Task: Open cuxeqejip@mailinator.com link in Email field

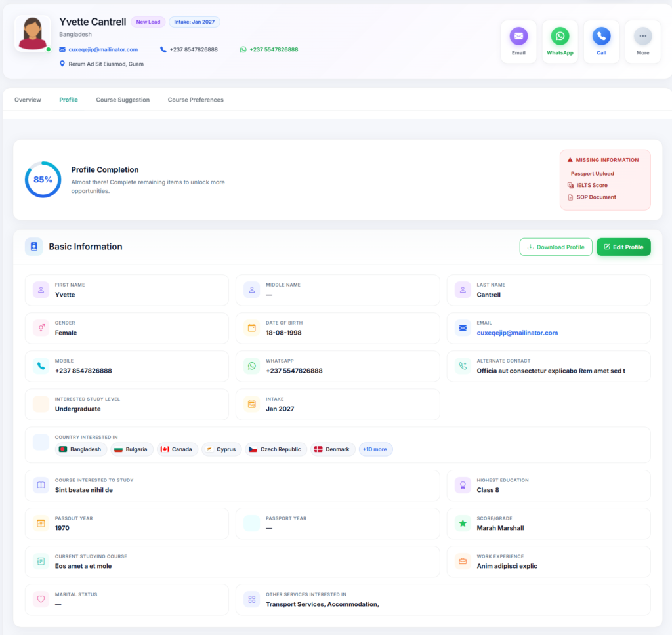Action: tap(517, 333)
